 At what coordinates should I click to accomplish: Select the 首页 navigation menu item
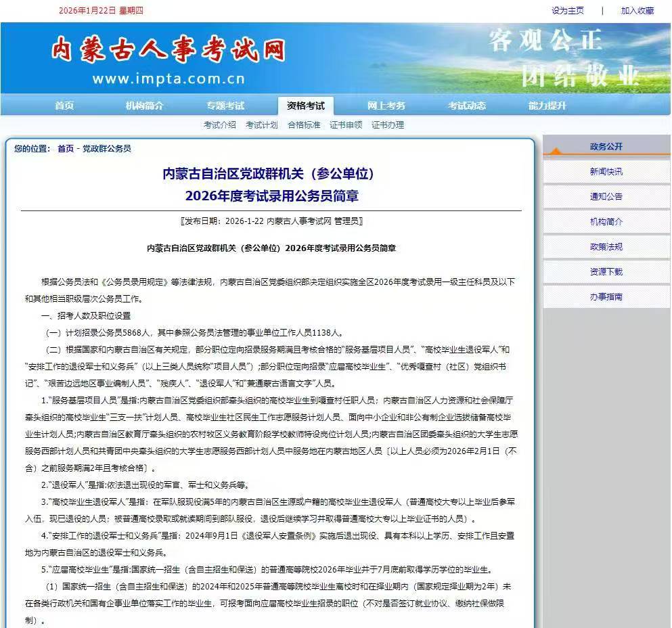click(64, 106)
